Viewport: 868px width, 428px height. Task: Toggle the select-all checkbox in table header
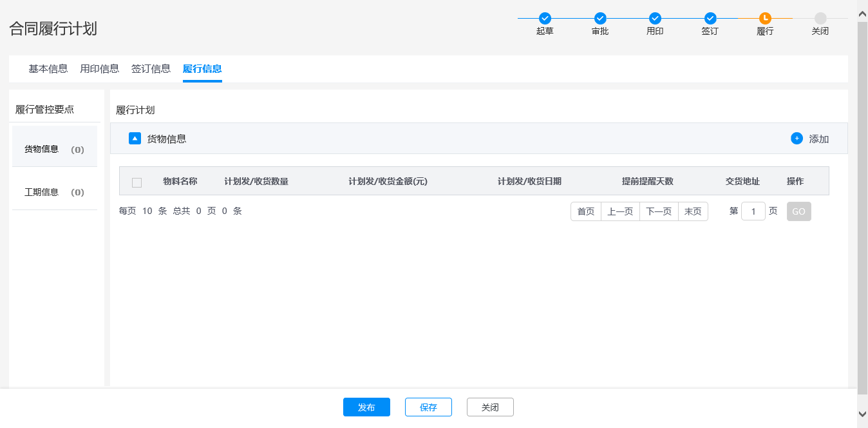[x=137, y=182]
